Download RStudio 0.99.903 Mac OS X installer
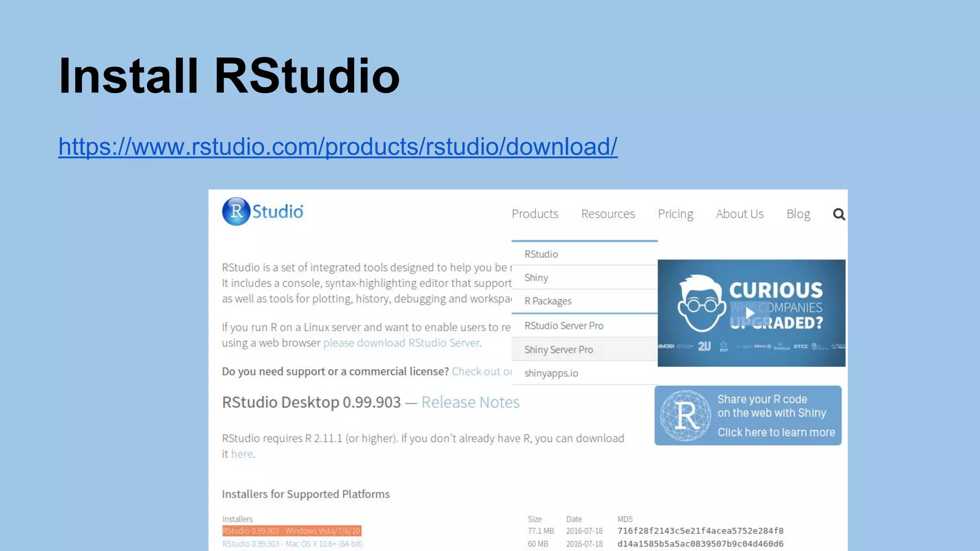 292,544
